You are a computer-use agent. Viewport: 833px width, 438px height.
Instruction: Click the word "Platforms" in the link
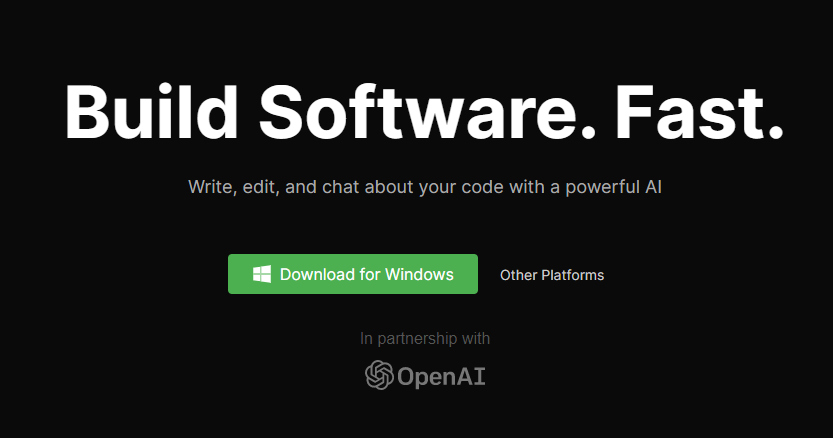[x=572, y=275]
